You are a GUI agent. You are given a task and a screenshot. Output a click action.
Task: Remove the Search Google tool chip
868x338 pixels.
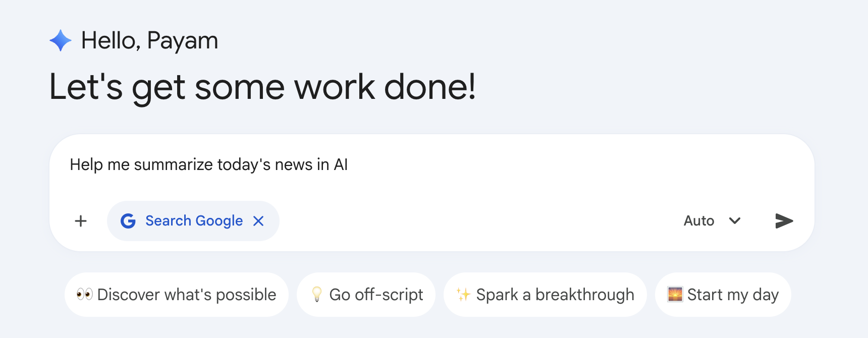(x=258, y=220)
